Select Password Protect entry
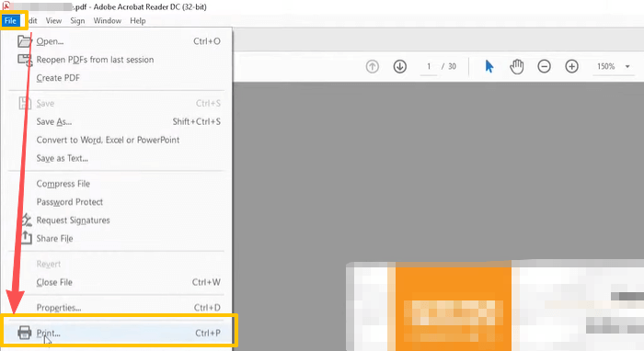Screen dimensions: 644x351 click(117, 202)
